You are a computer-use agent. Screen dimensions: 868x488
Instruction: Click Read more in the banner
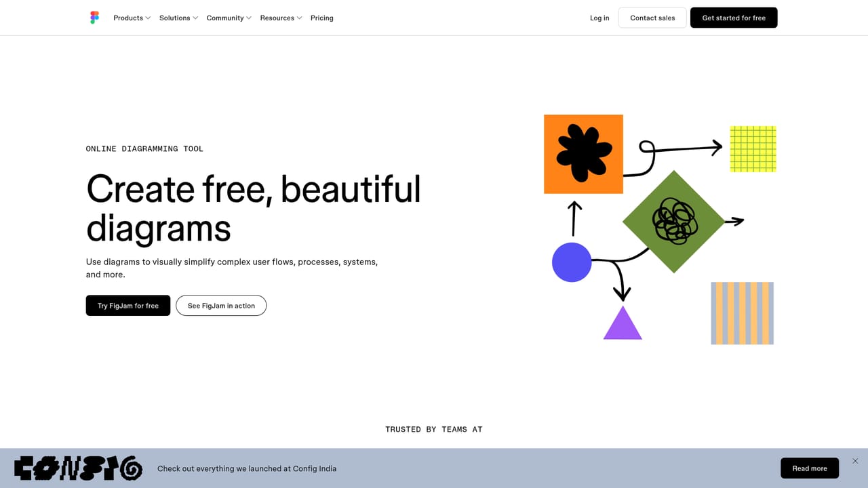pos(810,468)
